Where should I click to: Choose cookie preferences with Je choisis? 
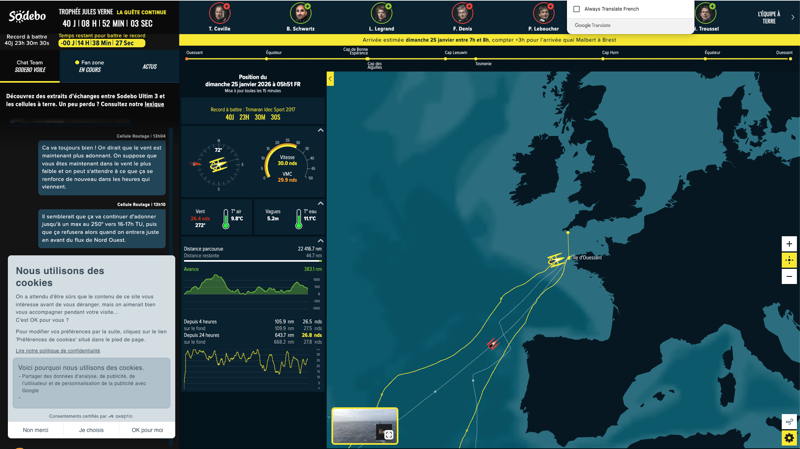91,430
